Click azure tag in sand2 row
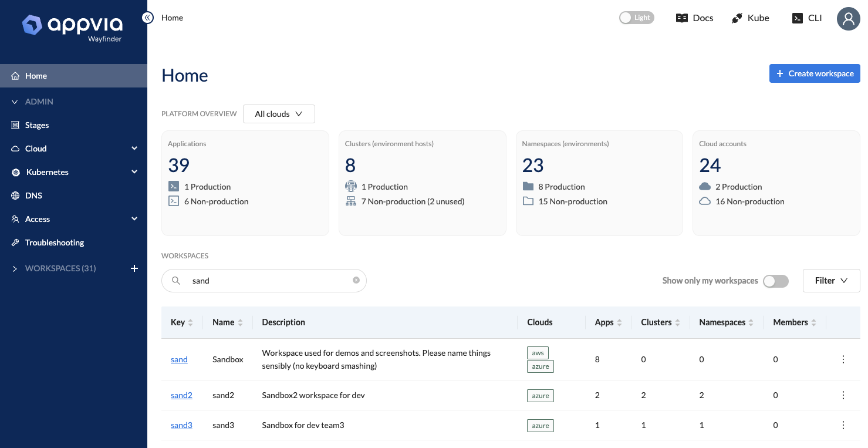 [x=541, y=396]
